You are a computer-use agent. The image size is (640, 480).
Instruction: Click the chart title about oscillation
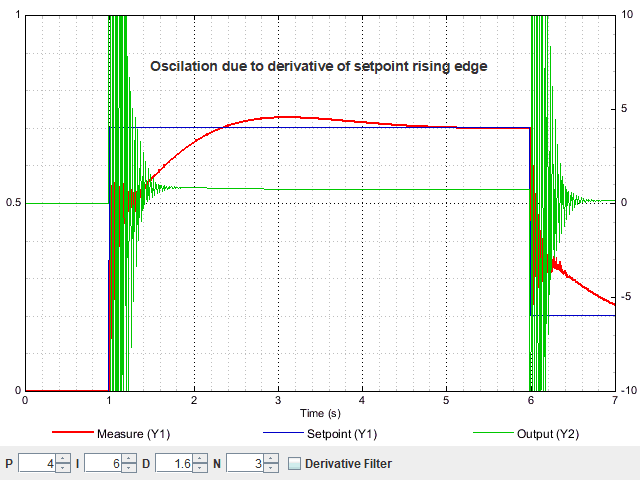pyautogui.click(x=318, y=66)
